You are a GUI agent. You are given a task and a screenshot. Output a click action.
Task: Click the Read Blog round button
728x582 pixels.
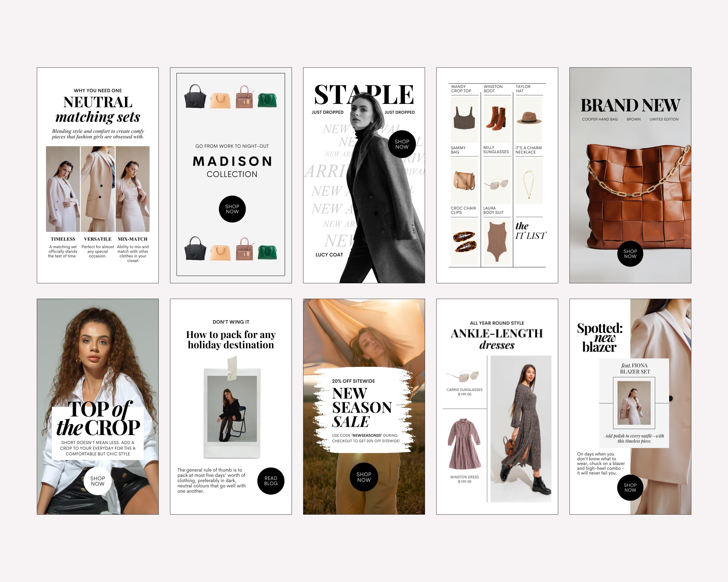pyautogui.click(x=271, y=481)
